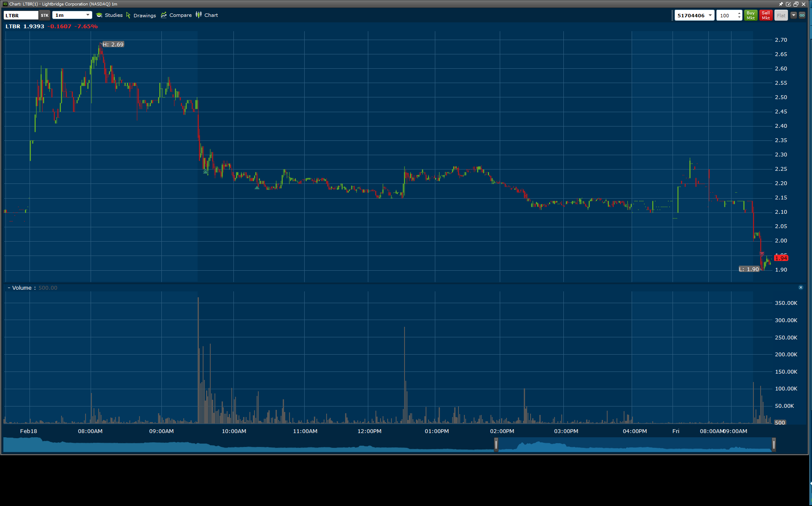Image resolution: width=812 pixels, height=506 pixels.
Task: Click the left handle of range navigator
Action: tap(496, 444)
